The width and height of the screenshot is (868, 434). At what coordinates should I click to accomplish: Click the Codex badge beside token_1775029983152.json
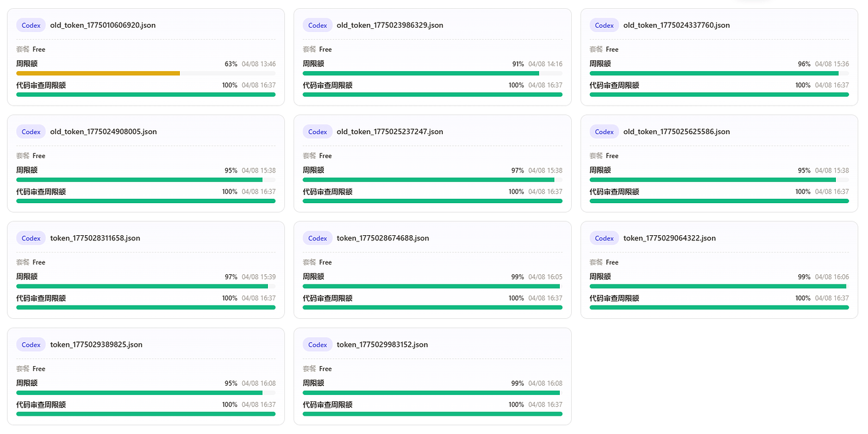click(x=318, y=345)
